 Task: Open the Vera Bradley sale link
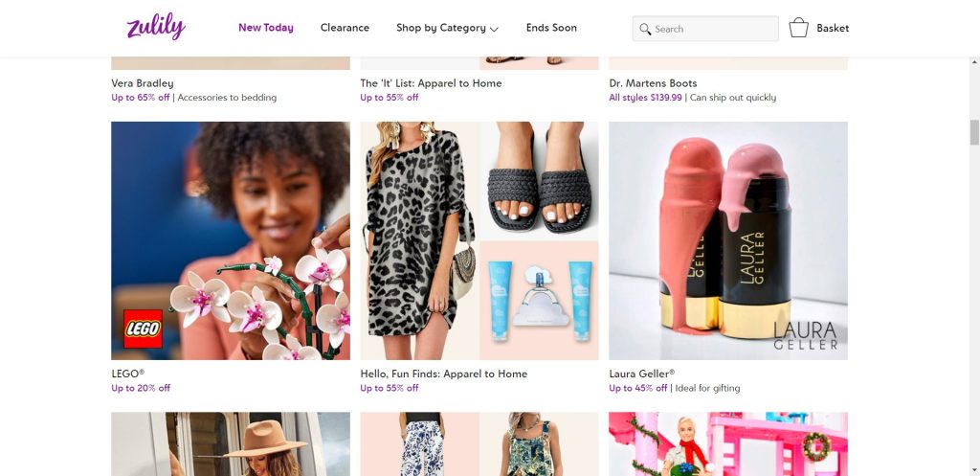pos(143,83)
